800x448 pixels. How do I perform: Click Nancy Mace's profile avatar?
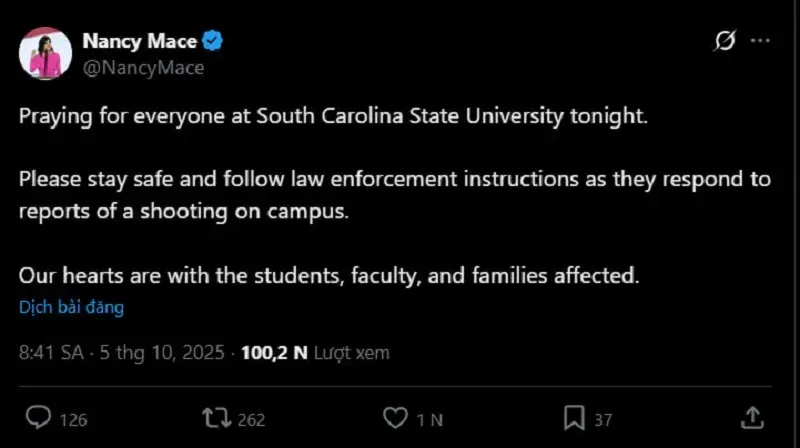[x=45, y=53]
